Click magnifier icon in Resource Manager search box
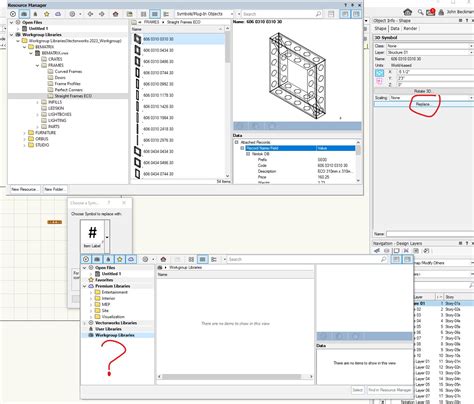474x404 pixels. [318, 14]
